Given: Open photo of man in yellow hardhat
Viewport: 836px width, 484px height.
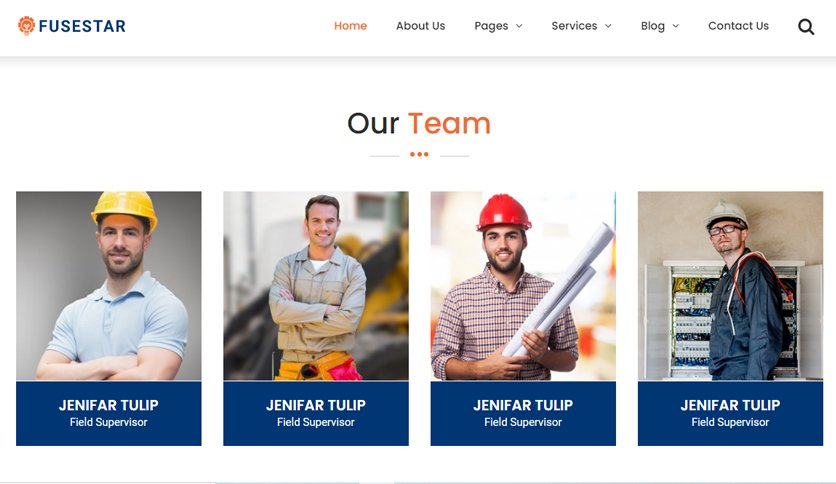Looking at the screenshot, I should [109, 286].
